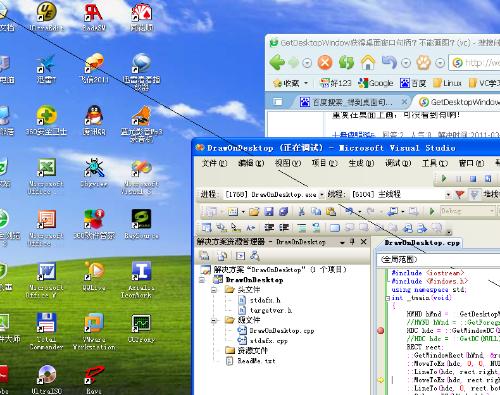Switch to the GetDesktopWindow browser tab
The image size is (500, 395).
pyautogui.click(x=458, y=102)
